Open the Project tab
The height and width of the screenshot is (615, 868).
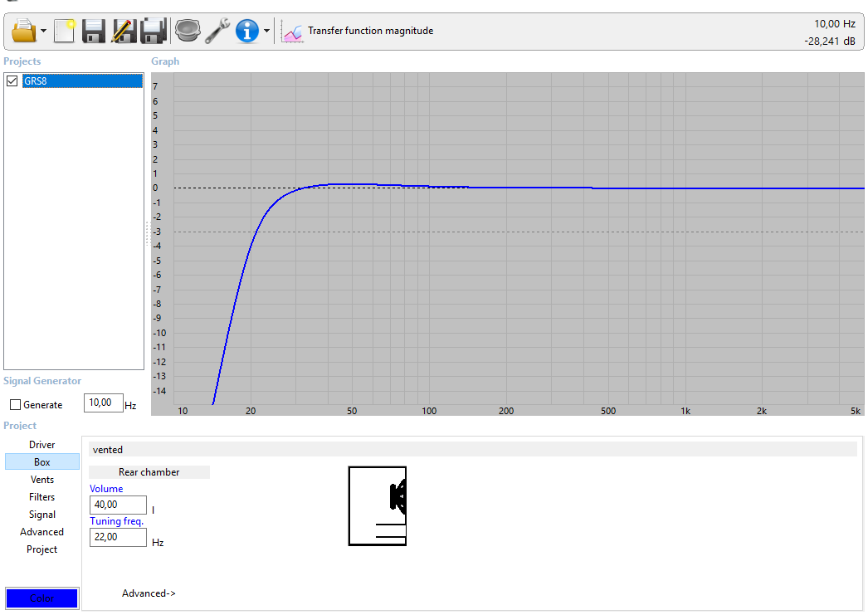pos(42,549)
